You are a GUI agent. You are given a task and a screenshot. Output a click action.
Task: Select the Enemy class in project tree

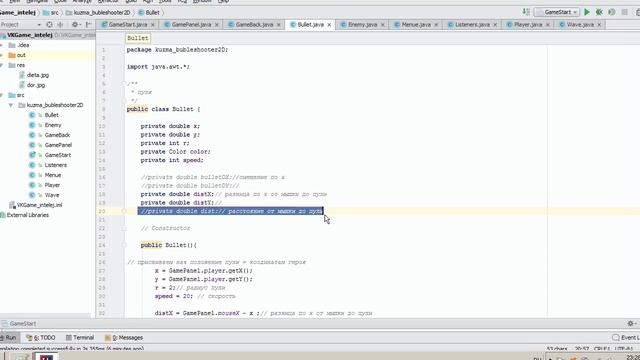[45, 125]
